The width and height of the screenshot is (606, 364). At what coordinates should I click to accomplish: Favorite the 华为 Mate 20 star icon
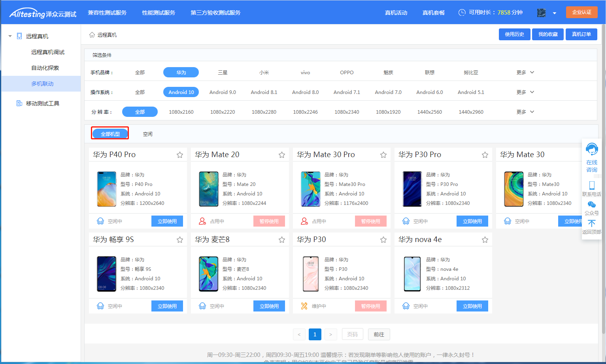282,155
